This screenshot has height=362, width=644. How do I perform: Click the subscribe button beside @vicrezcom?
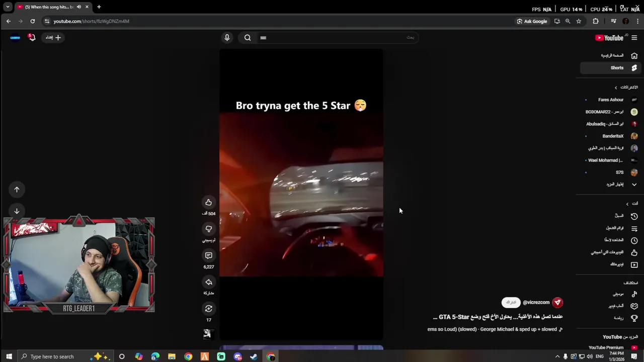(511, 302)
